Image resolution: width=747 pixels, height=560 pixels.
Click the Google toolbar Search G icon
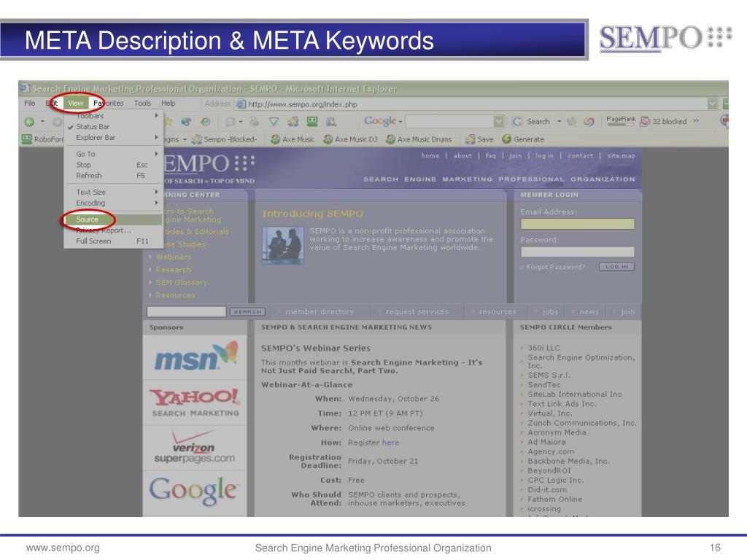click(x=517, y=122)
